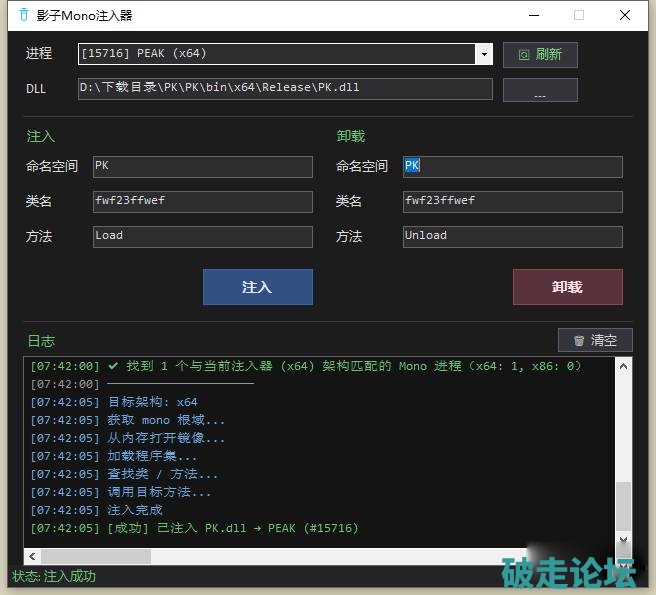656x595 pixels.
Task: Click the injector app icon in title bar
Action: pyautogui.click(x=24, y=15)
